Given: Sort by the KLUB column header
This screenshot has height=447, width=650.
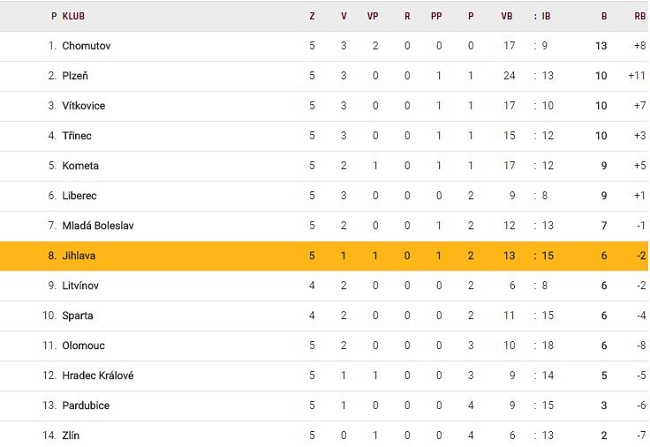Looking at the screenshot, I should click(73, 16).
